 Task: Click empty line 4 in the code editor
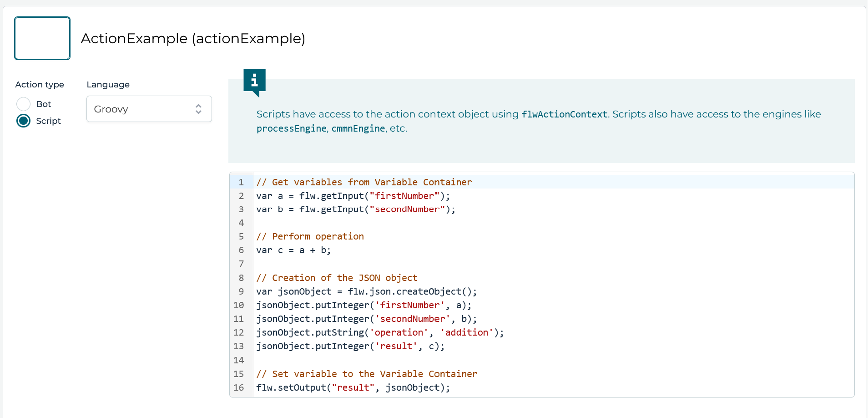318,223
